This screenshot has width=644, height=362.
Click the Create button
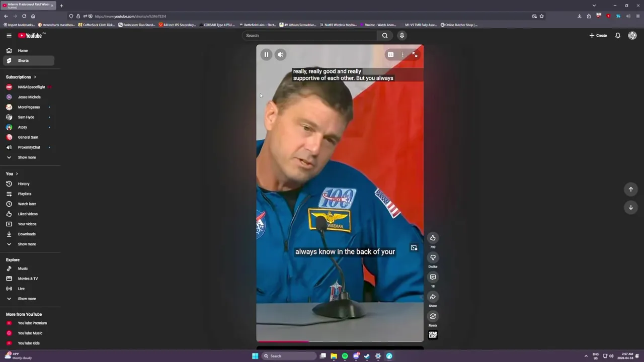click(x=598, y=35)
